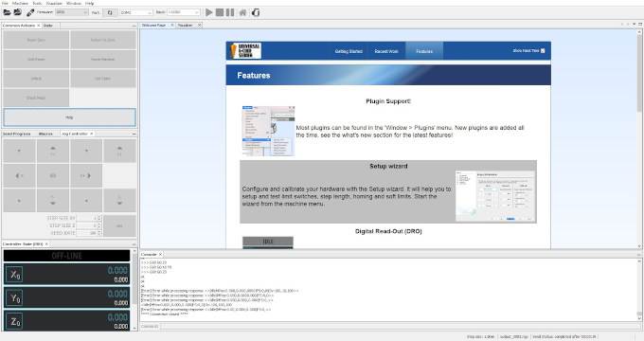Switch to the State tab

48,26
